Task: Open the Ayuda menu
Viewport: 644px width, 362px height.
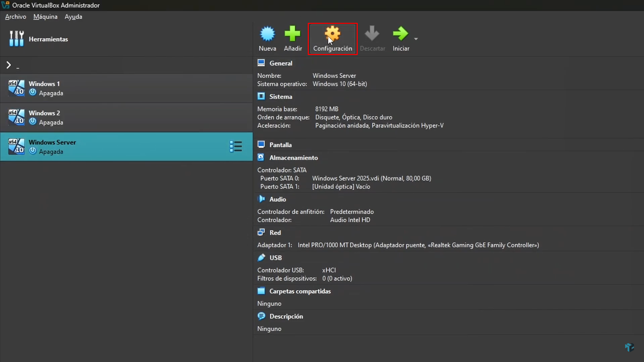Action: pos(73,16)
